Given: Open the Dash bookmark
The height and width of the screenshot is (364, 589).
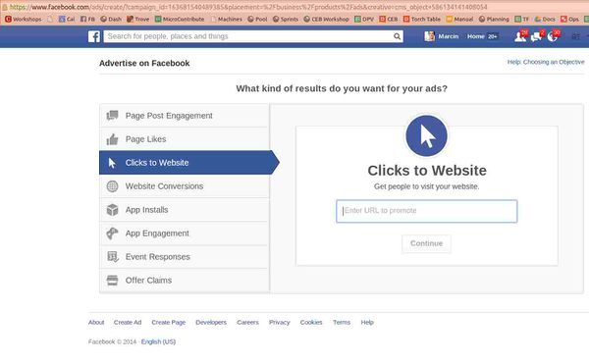Looking at the screenshot, I should (111, 19).
